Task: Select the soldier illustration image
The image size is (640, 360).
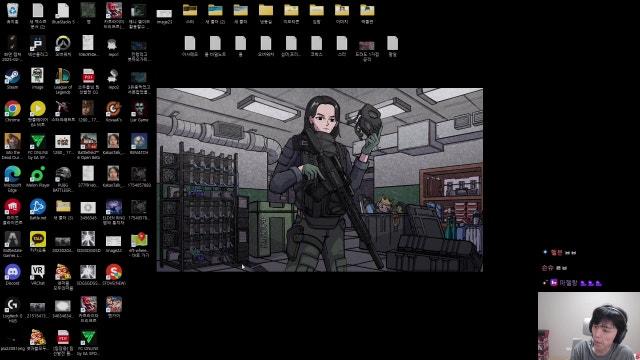Action: [x=320, y=180]
